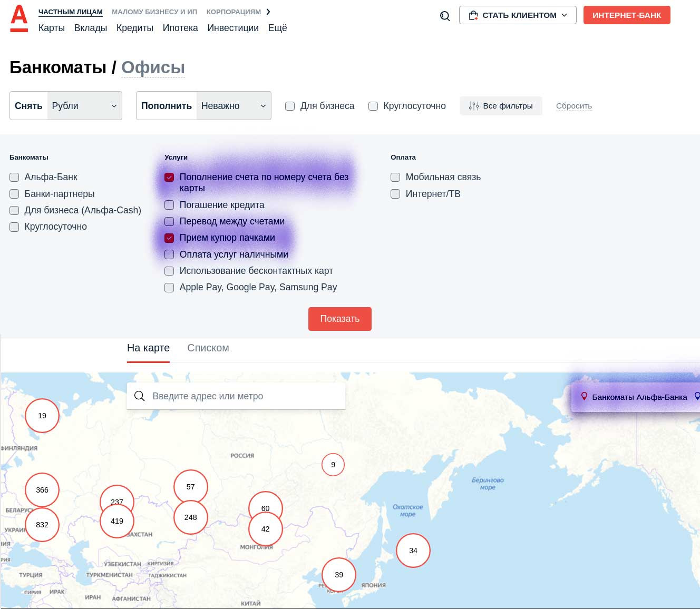Check the Интернет/ТВ checkbox
Screen dimensions: 700x609
click(x=395, y=194)
